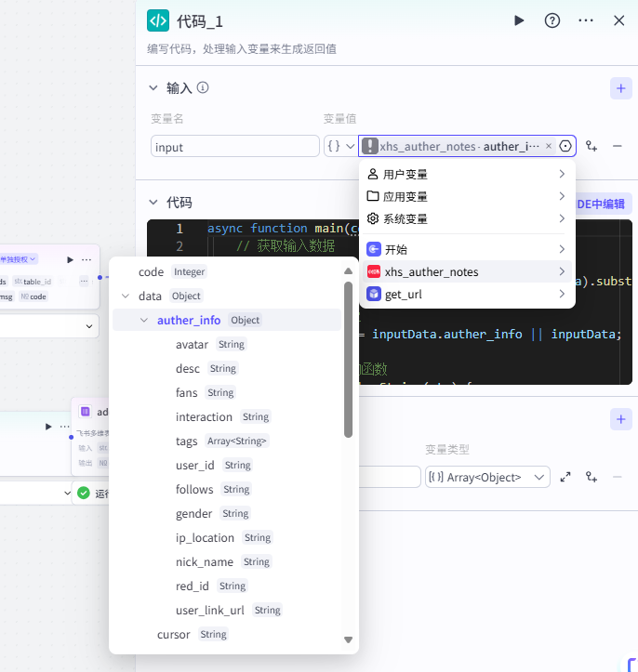Run the 代码_1 node with play icon
Screen dimensions: 638x672
point(519,20)
